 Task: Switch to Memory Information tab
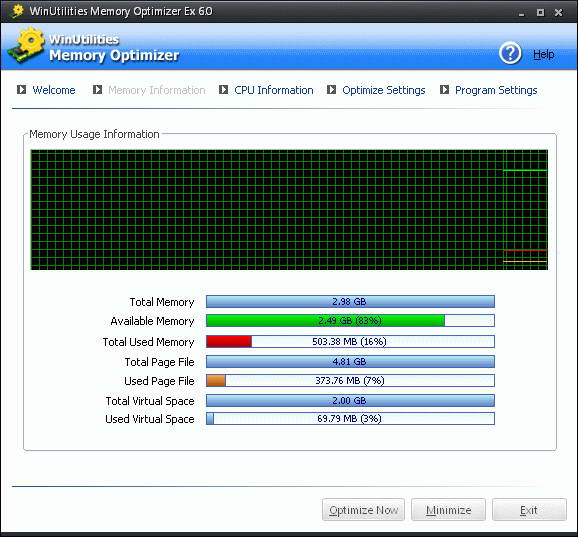click(x=157, y=90)
